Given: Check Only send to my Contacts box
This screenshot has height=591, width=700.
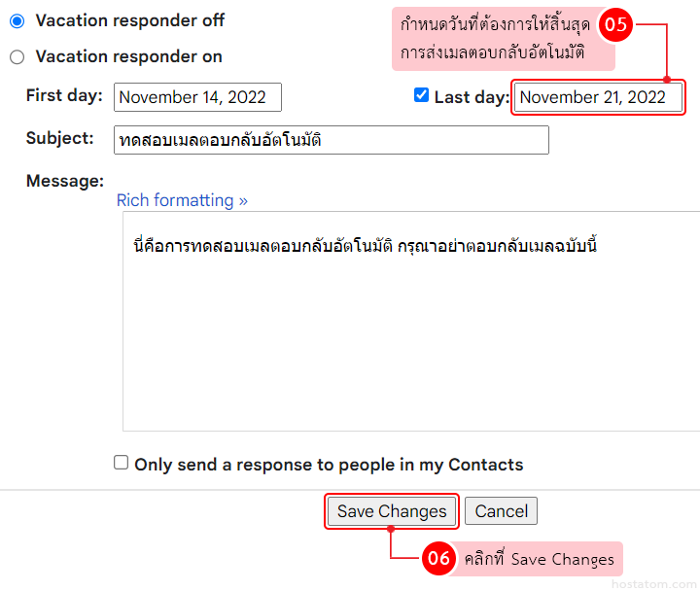Looking at the screenshot, I should coord(122,463).
